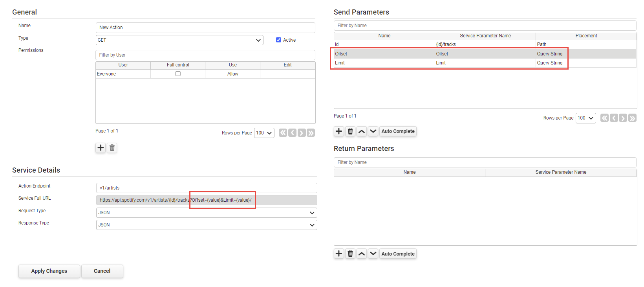Click the Edit column header
This screenshot has width=644, height=287.
(x=287, y=65)
